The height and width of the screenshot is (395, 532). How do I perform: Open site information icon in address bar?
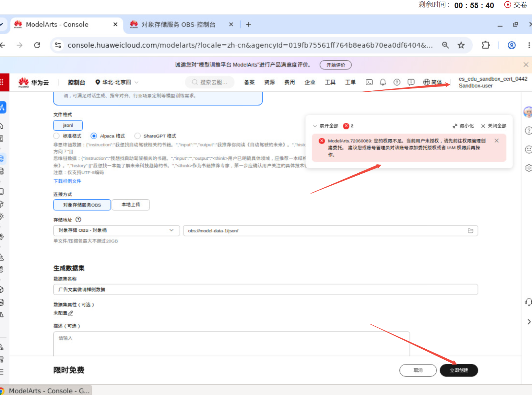tap(58, 45)
